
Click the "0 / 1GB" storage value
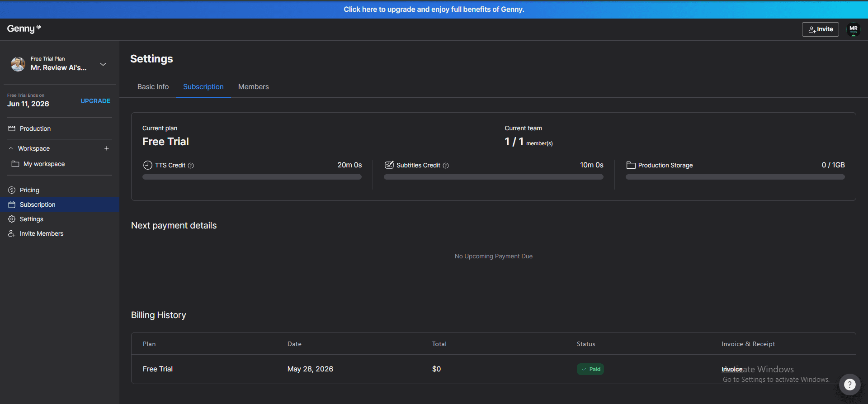pyautogui.click(x=833, y=165)
